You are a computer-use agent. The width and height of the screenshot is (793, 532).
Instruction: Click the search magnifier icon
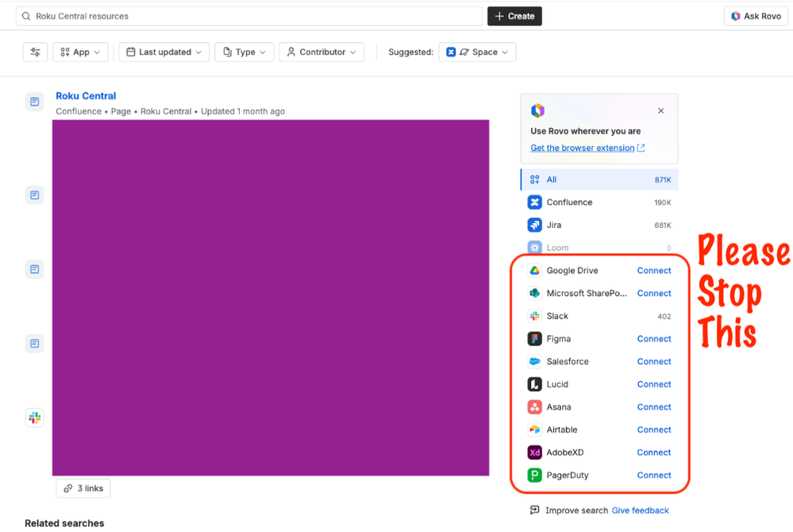click(x=26, y=16)
